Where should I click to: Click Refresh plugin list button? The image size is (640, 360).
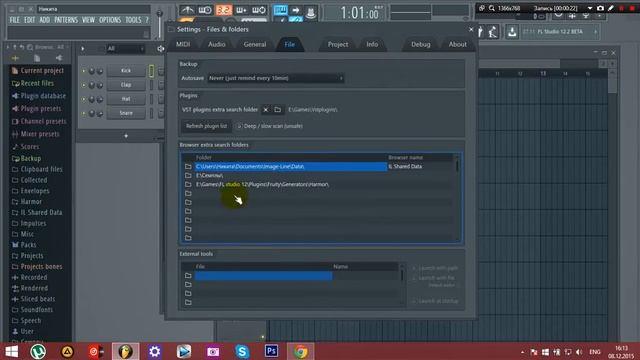pos(206,126)
